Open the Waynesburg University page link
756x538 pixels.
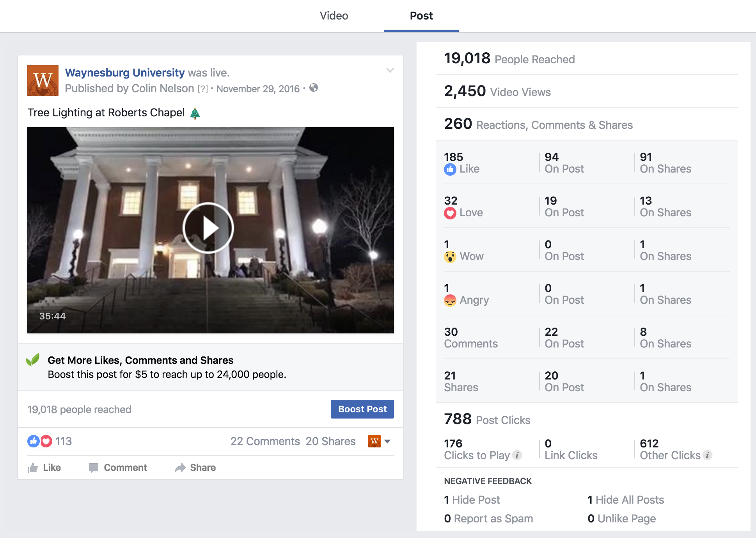pyautogui.click(x=125, y=73)
